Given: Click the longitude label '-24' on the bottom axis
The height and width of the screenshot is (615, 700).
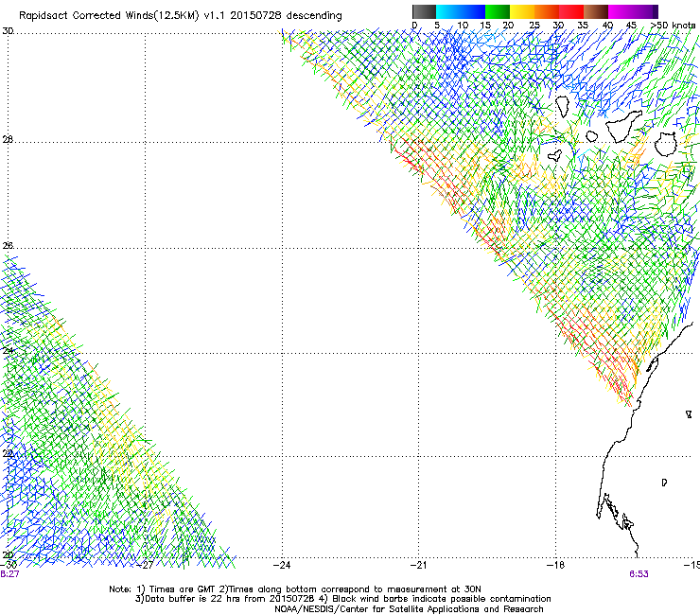Looking at the screenshot, I should (x=282, y=565).
